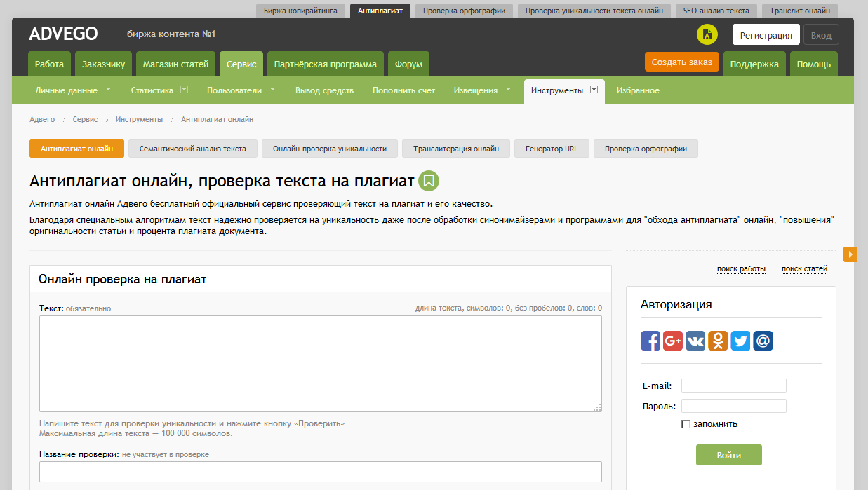Click the textarea resize handle
868x490 pixels.
point(597,407)
